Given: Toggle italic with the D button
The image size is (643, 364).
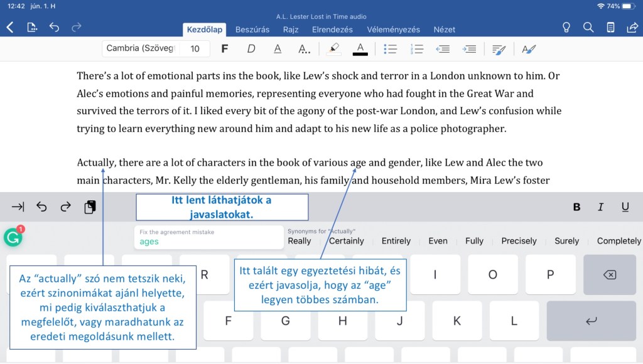Looking at the screenshot, I should (x=251, y=49).
